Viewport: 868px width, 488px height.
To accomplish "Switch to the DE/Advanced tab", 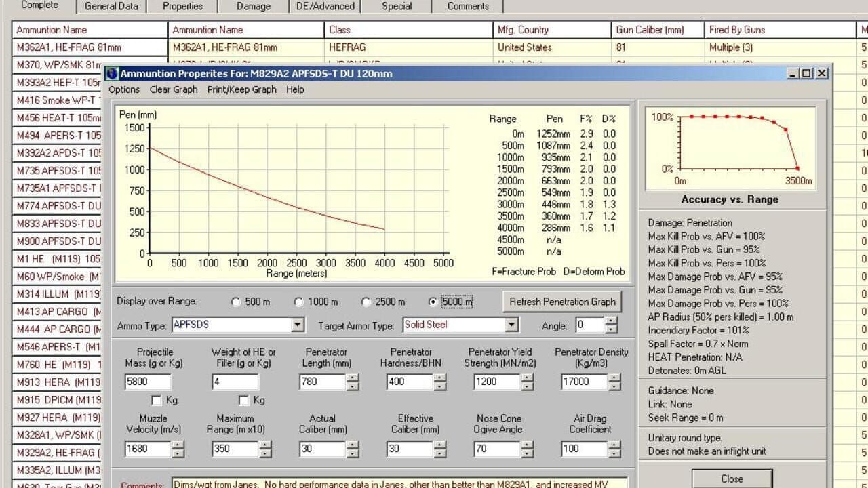I will pos(325,7).
